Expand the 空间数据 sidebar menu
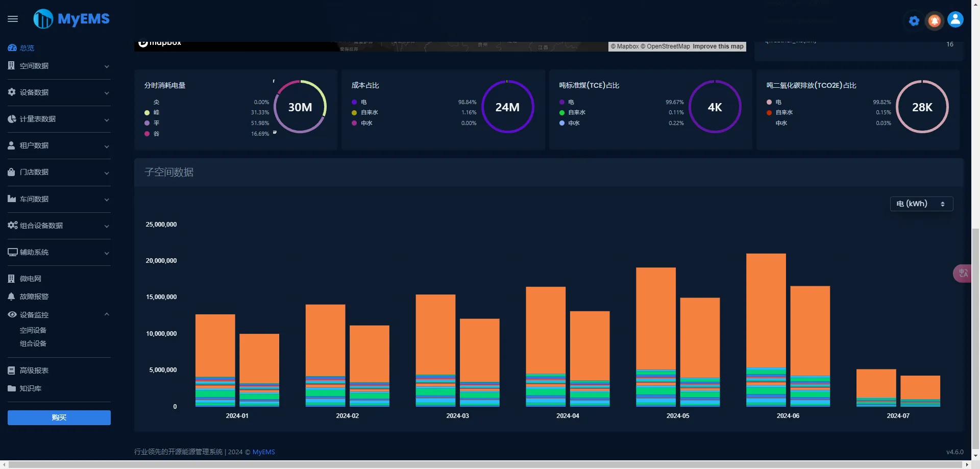The height and width of the screenshot is (469, 980). tap(59, 66)
